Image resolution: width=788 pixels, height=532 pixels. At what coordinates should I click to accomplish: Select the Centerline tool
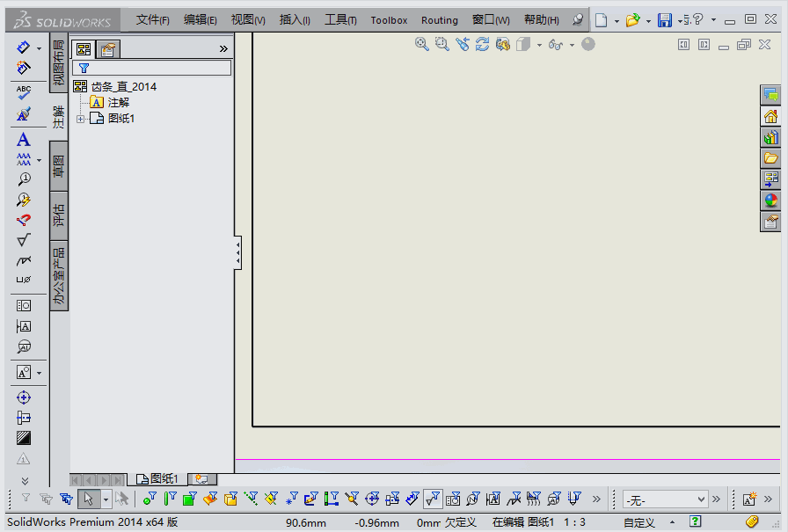coord(23,418)
